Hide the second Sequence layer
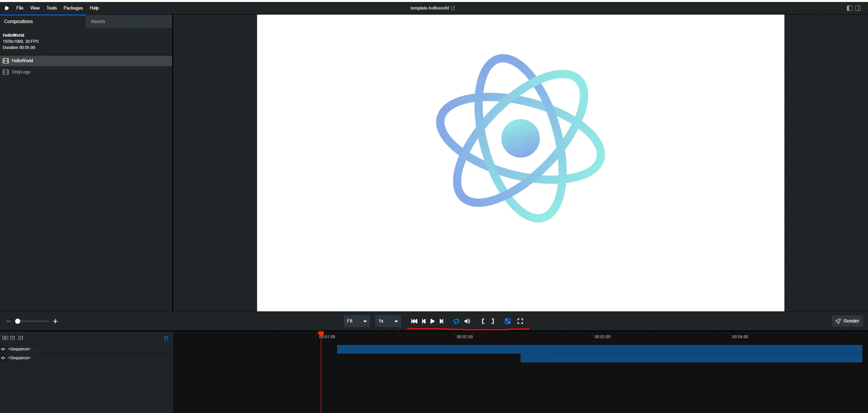The height and width of the screenshot is (413, 868). pos(3,358)
